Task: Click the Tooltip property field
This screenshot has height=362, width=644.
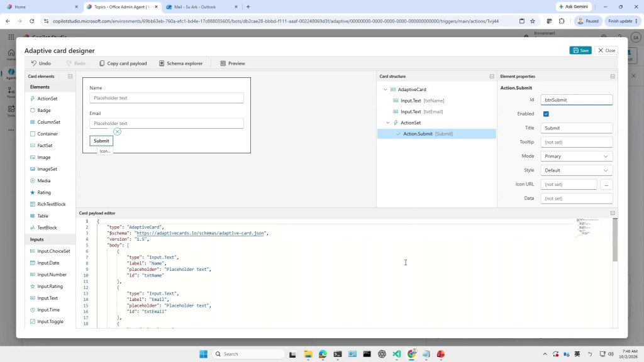Action: [576, 142]
